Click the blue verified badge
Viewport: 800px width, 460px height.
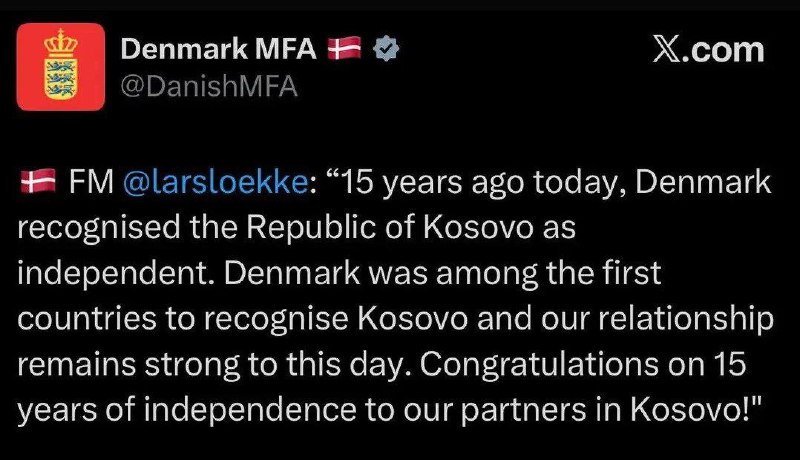[385, 47]
